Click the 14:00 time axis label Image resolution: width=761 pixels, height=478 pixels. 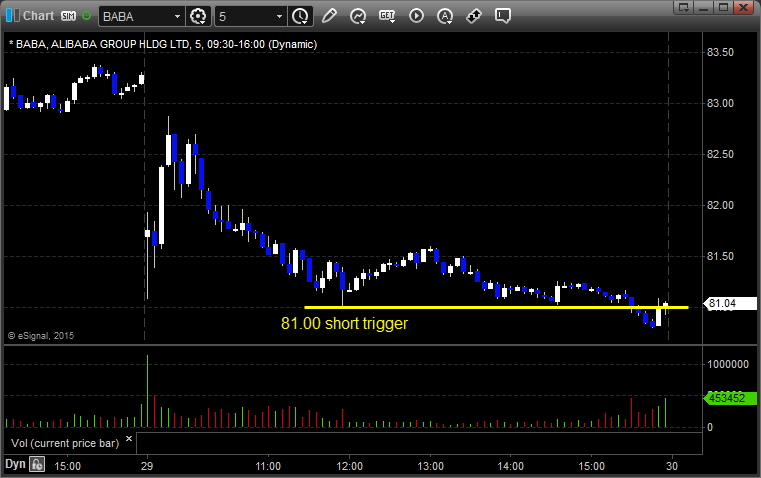tap(511, 466)
